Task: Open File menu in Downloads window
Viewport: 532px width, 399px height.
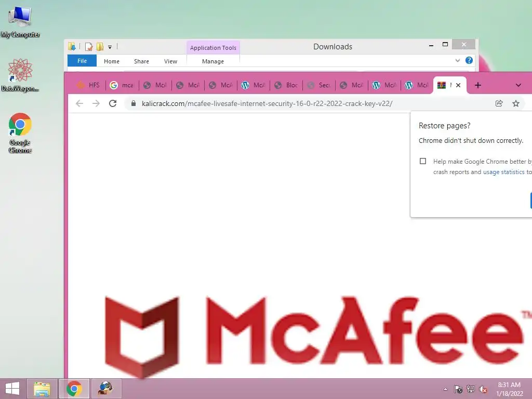Action: (82, 61)
